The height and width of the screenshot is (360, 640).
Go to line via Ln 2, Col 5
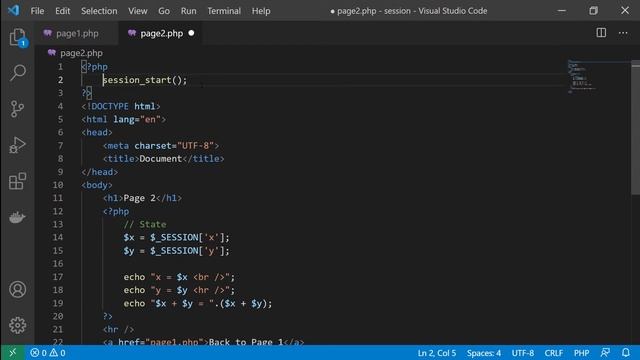pyautogui.click(x=437, y=353)
